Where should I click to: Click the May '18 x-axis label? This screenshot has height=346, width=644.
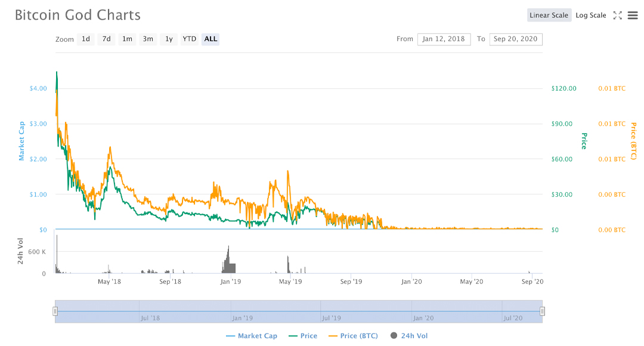[109, 282]
